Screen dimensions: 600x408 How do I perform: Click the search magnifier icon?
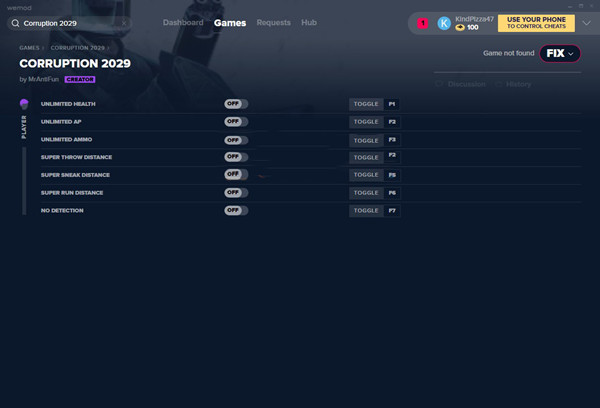coord(16,22)
